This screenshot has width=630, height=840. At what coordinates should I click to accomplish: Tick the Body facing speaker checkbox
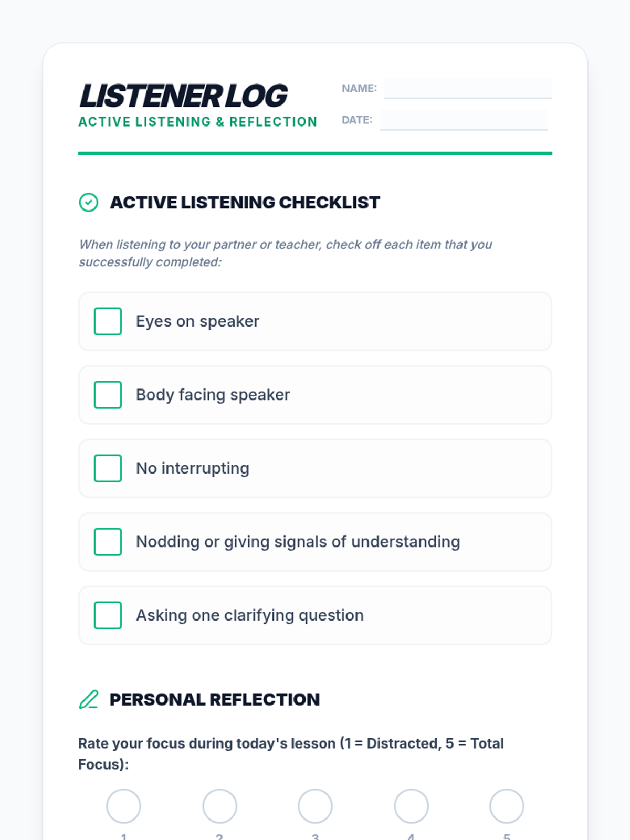point(108,395)
